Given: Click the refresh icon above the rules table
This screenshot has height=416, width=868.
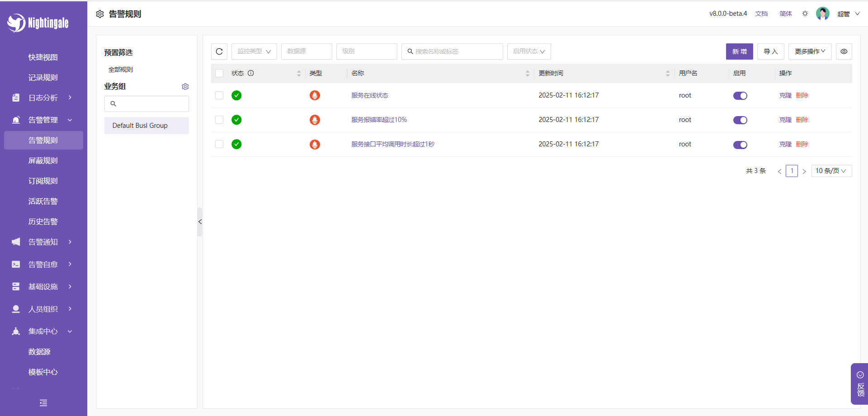Looking at the screenshot, I should tap(219, 51).
